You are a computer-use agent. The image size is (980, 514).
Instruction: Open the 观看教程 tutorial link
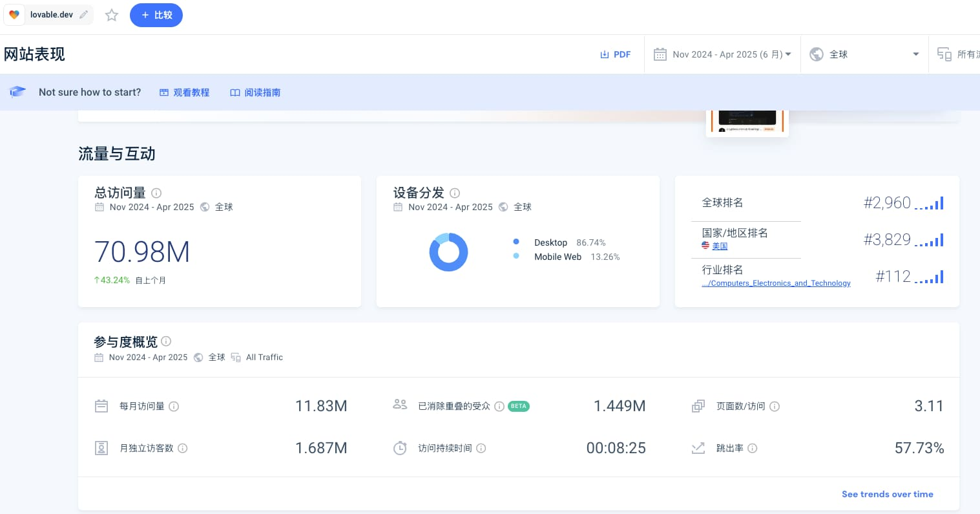185,92
